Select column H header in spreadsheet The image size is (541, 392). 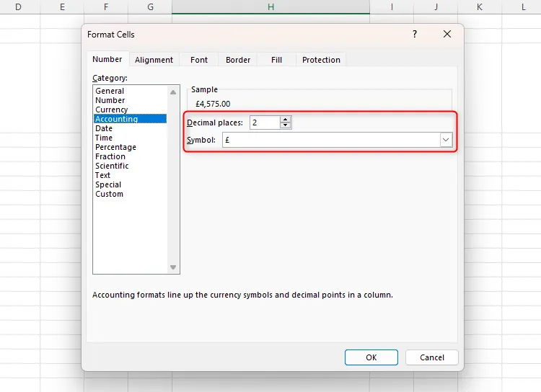pos(270,7)
